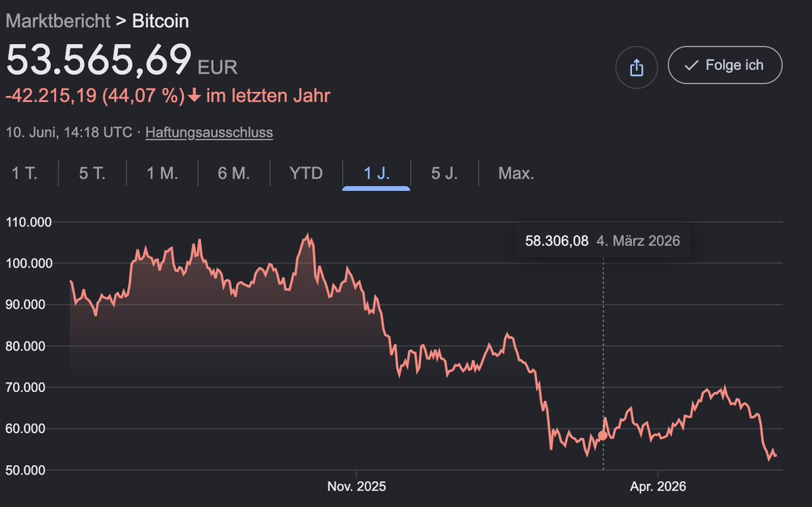Click the share icon button

[x=636, y=67]
